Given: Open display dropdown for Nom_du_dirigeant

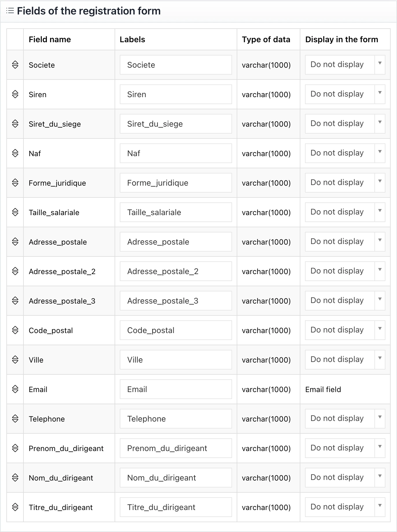Looking at the screenshot, I should 345,478.
